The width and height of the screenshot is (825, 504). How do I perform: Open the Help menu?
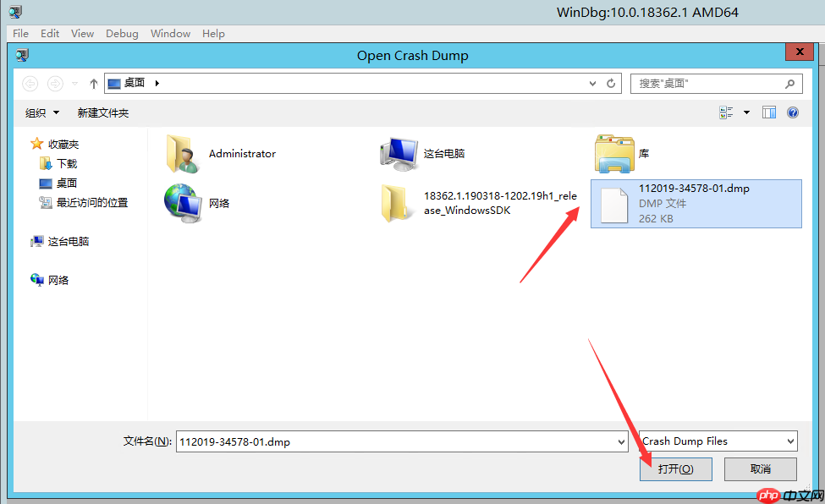pos(213,34)
